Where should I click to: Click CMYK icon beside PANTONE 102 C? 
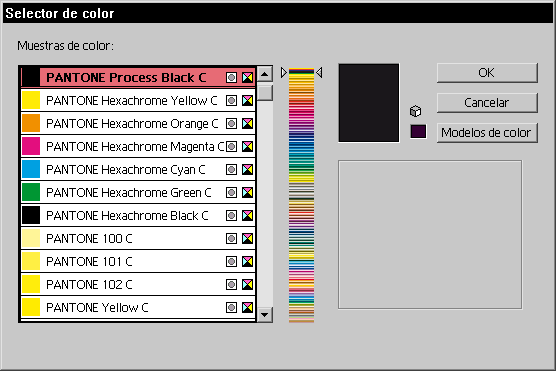(x=248, y=284)
